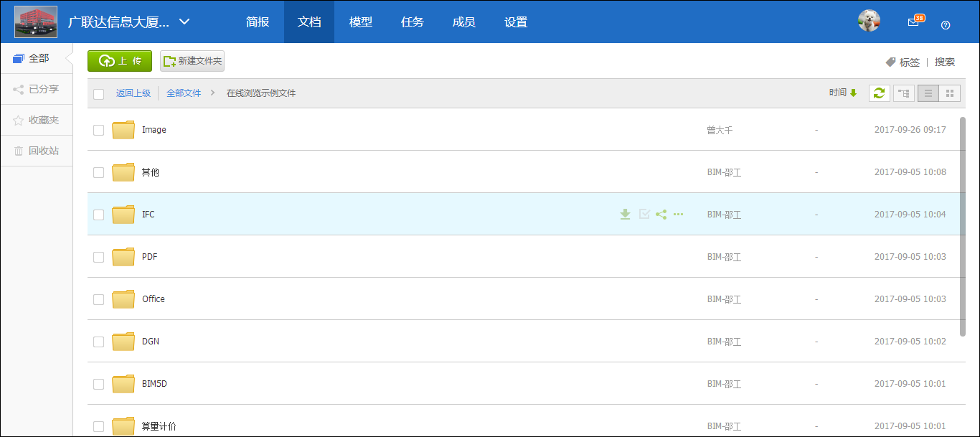Select the list view icon
The image size is (980, 437).
[x=928, y=93]
